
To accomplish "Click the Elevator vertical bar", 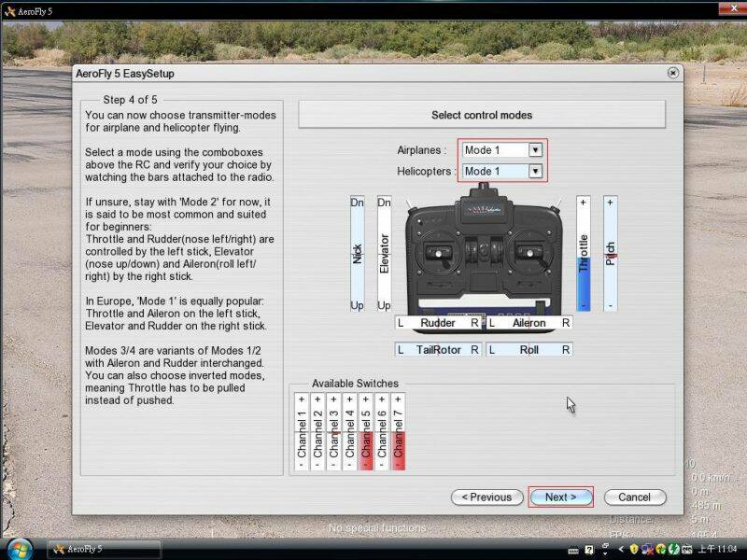I will [x=384, y=254].
